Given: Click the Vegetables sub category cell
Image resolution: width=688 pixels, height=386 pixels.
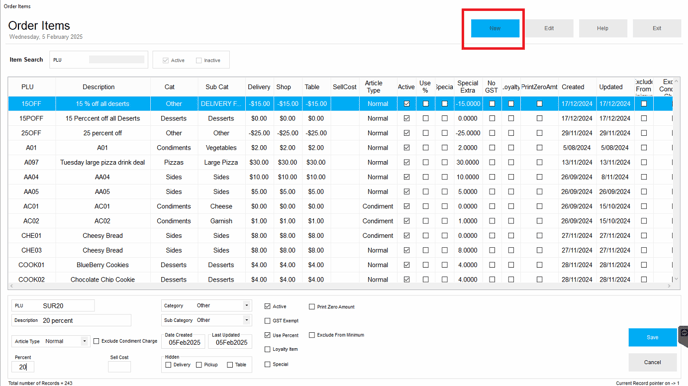Looking at the screenshot, I should tap(221, 148).
